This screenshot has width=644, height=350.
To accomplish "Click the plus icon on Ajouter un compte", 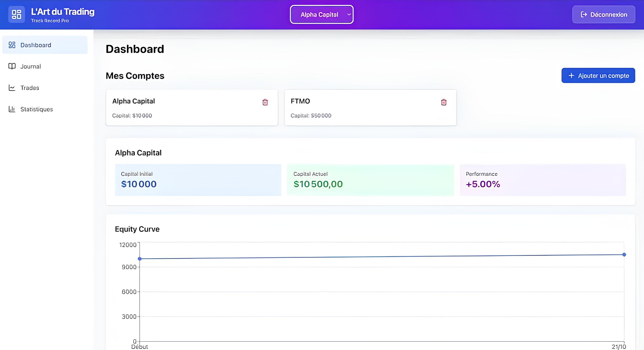I will 571,75.
